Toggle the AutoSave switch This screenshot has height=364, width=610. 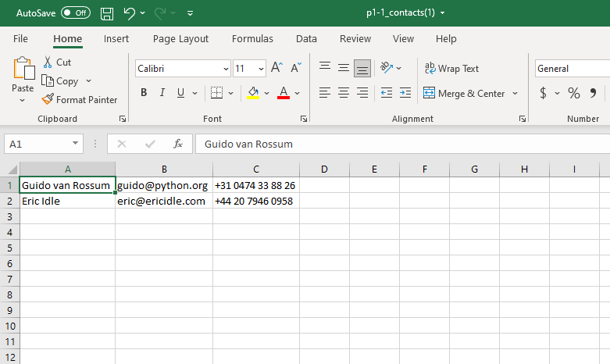point(76,12)
